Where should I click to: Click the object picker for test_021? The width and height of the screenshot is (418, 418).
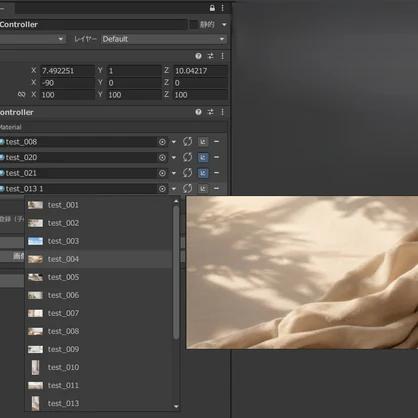[162, 173]
